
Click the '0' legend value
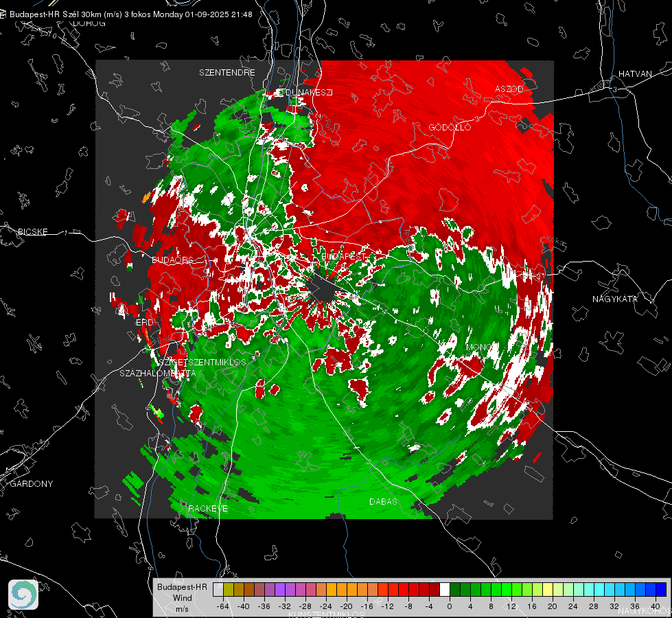(x=450, y=606)
